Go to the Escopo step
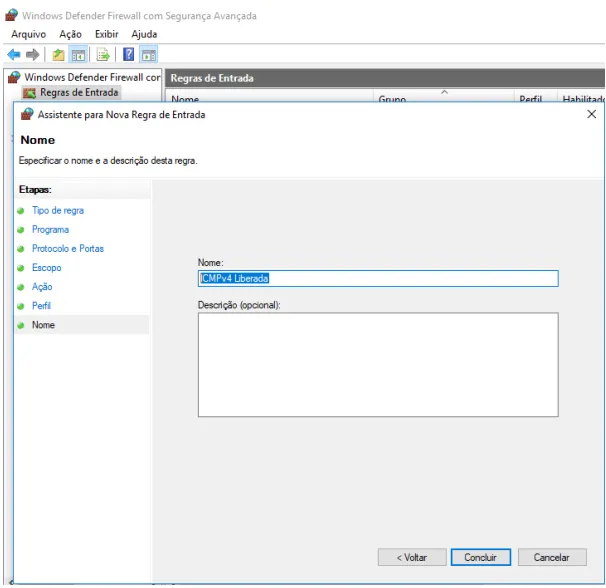 tap(47, 268)
